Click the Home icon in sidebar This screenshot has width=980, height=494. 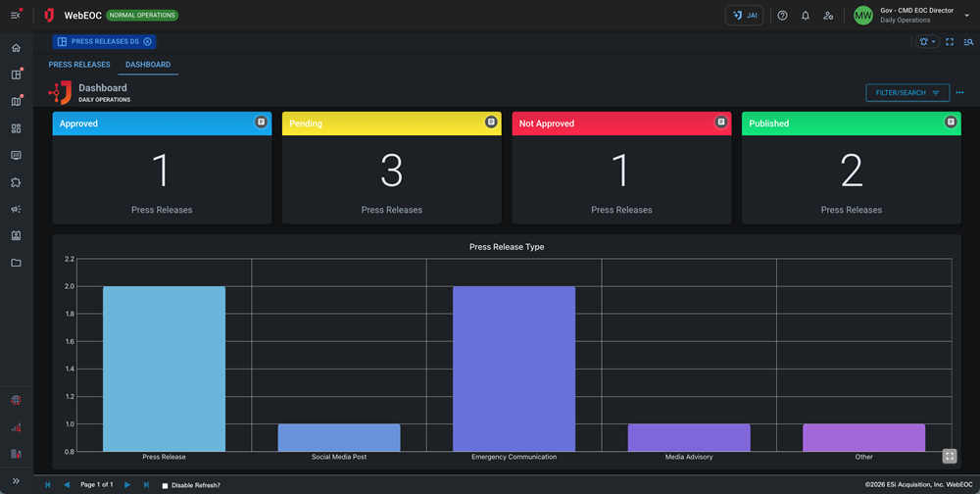tap(16, 47)
